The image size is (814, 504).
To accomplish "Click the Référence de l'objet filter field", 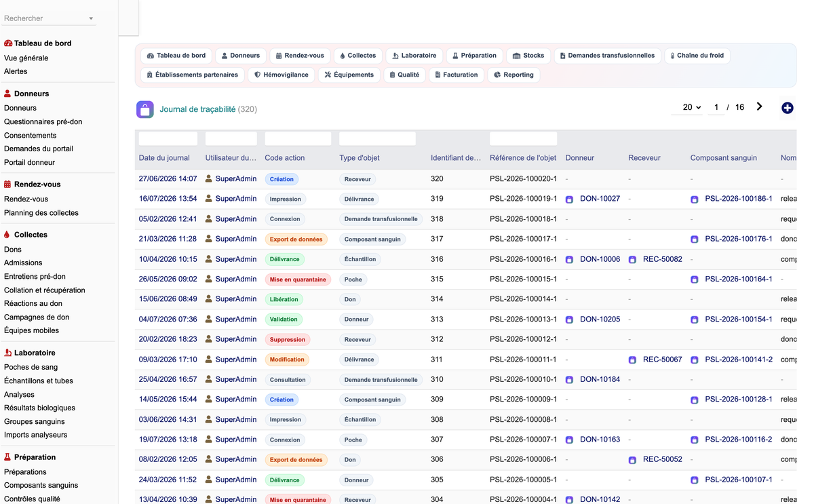I will pyautogui.click(x=523, y=139).
